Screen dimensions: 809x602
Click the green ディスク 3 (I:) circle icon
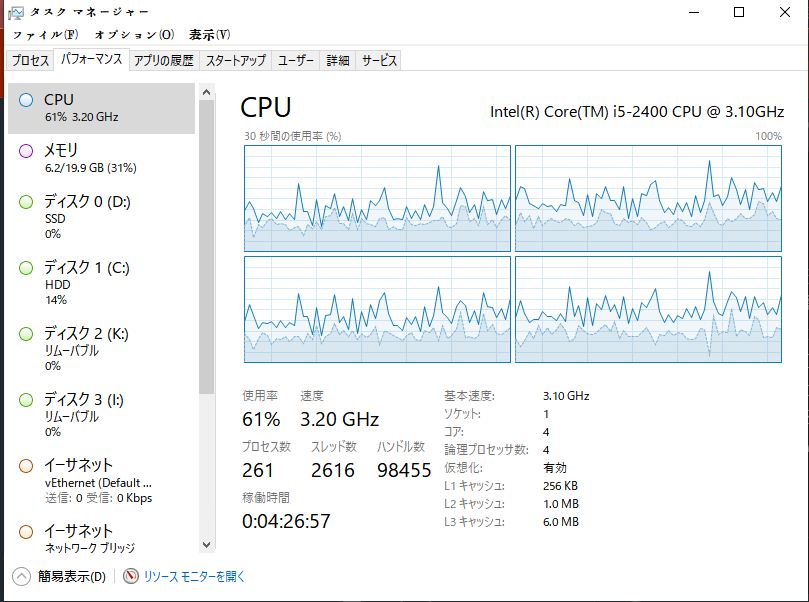tap(26, 400)
